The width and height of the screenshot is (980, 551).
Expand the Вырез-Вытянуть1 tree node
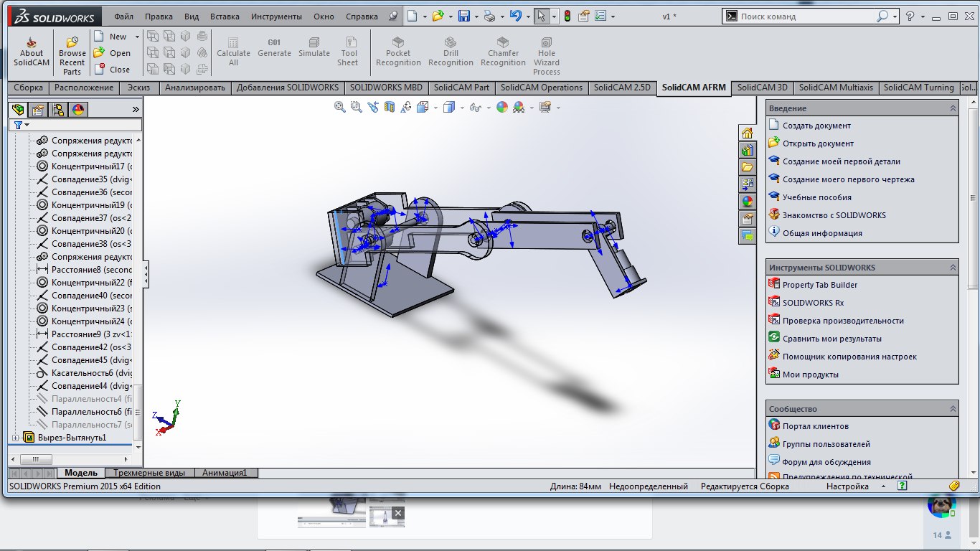(16, 438)
